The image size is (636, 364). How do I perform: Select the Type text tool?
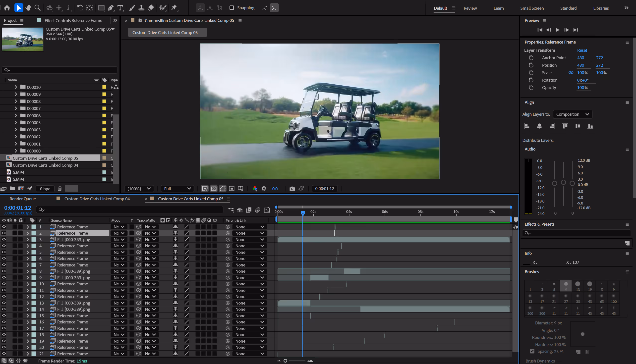pos(120,8)
